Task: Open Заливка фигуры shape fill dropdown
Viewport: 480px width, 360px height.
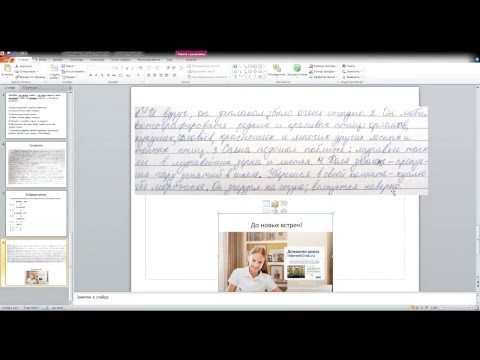Action: (323, 66)
